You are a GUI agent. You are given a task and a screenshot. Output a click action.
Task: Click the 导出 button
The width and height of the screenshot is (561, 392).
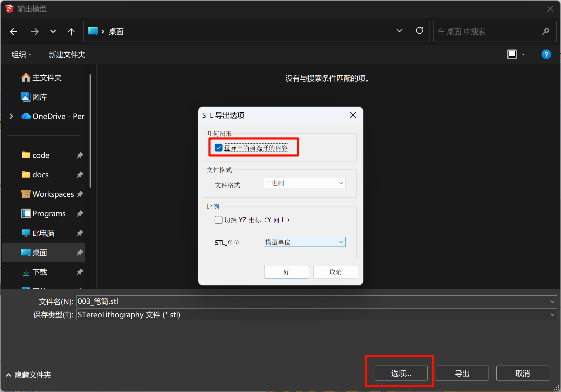coord(461,373)
